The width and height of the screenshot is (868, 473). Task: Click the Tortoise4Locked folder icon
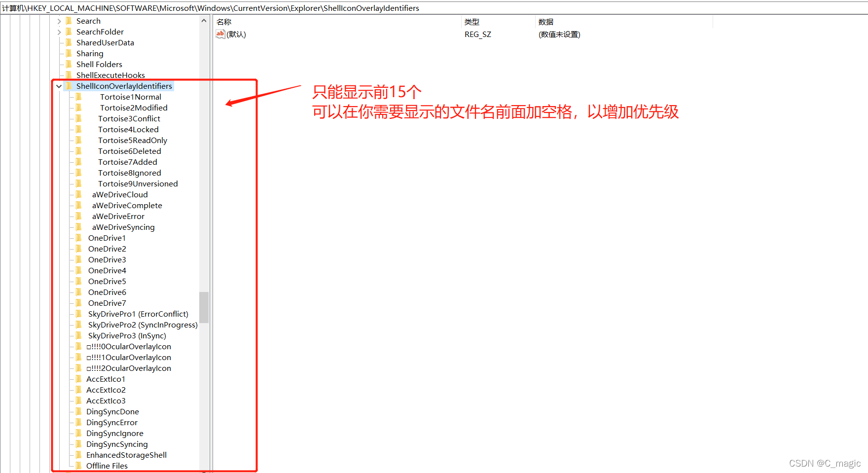(79, 129)
